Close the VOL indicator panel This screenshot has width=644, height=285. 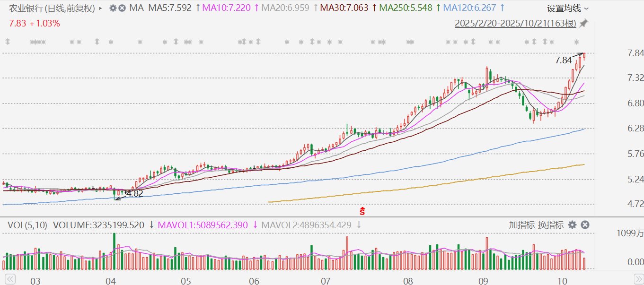[x=585, y=225]
